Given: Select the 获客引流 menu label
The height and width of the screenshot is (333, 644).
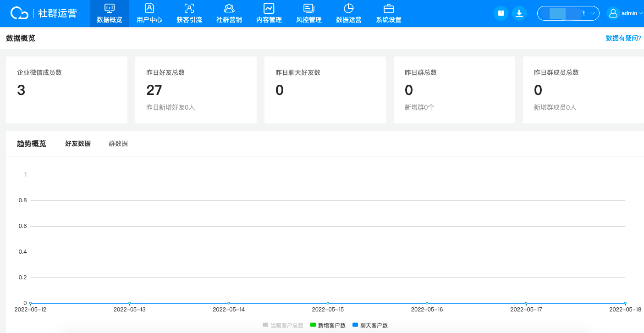Looking at the screenshot, I should pyautogui.click(x=189, y=20).
